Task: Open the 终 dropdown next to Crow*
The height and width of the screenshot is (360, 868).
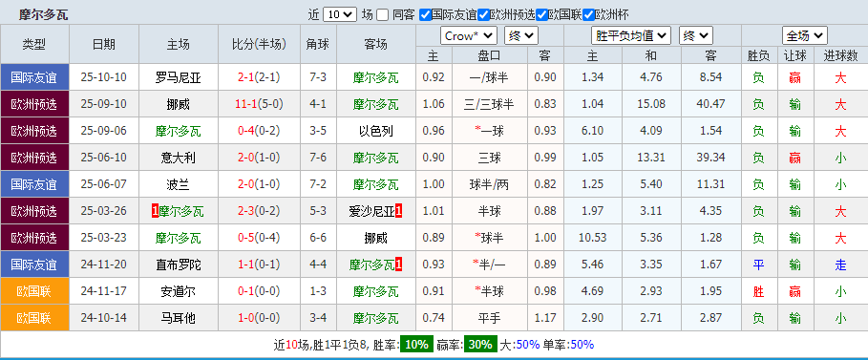Action: pos(521,36)
